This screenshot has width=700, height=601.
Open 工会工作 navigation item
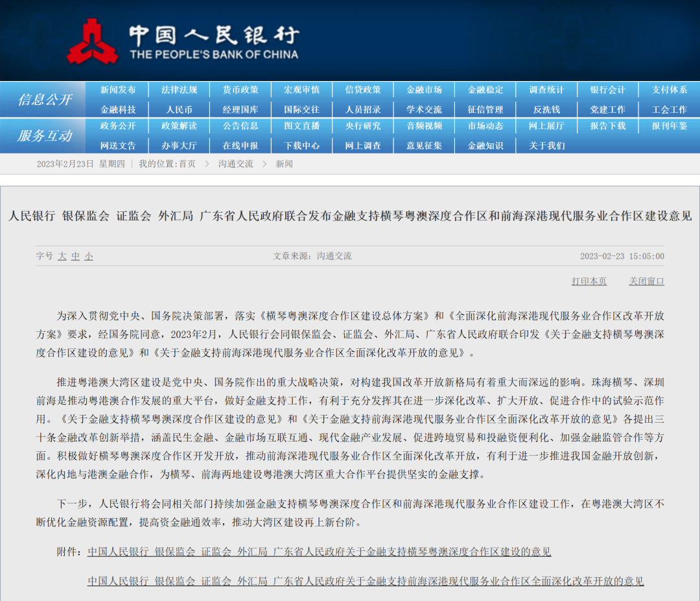click(x=669, y=110)
